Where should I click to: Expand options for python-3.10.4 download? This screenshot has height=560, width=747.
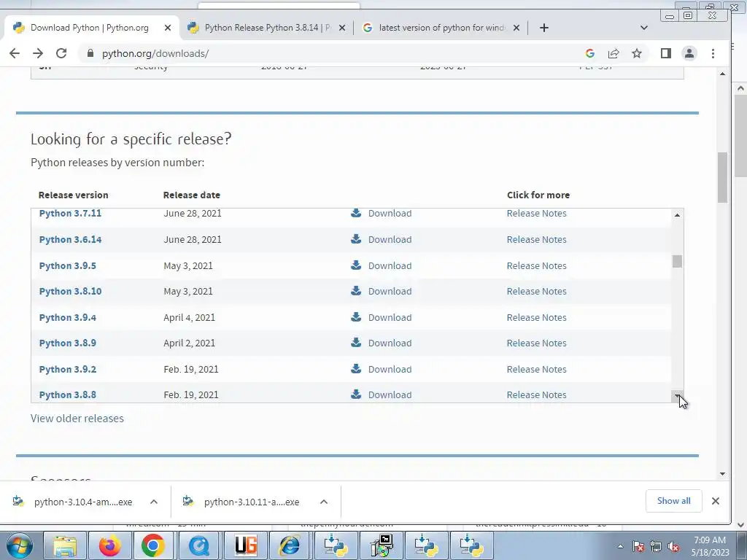tap(153, 502)
